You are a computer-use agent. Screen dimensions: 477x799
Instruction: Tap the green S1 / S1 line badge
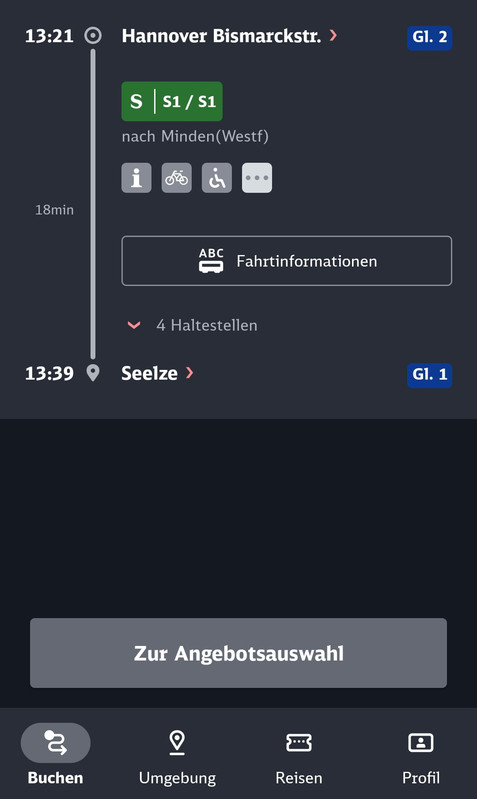(172, 101)
